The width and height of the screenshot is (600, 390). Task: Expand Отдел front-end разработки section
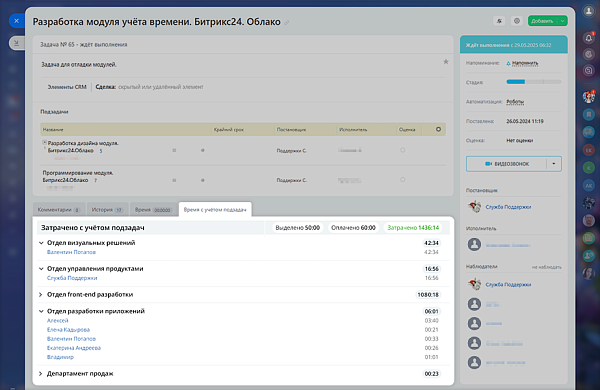pyautogui.click(x=41, y=295)
